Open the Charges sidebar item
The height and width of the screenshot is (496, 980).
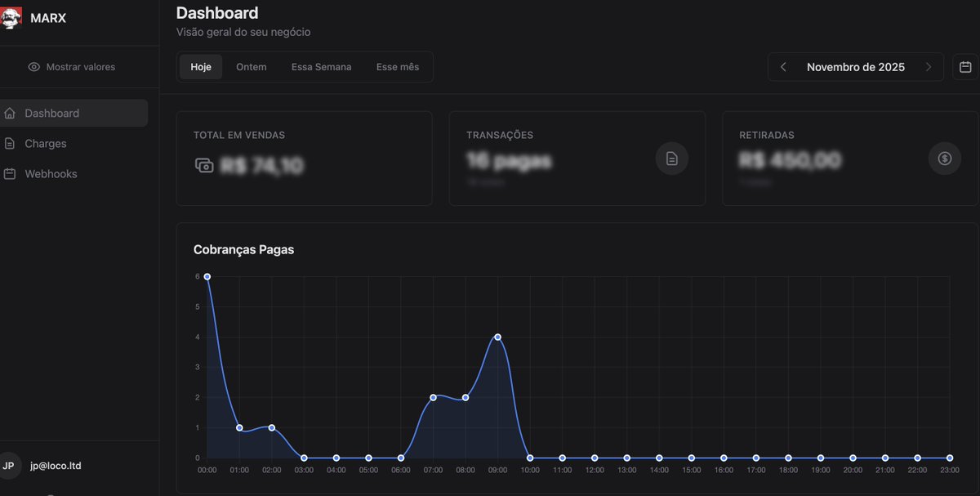(73, 143)
